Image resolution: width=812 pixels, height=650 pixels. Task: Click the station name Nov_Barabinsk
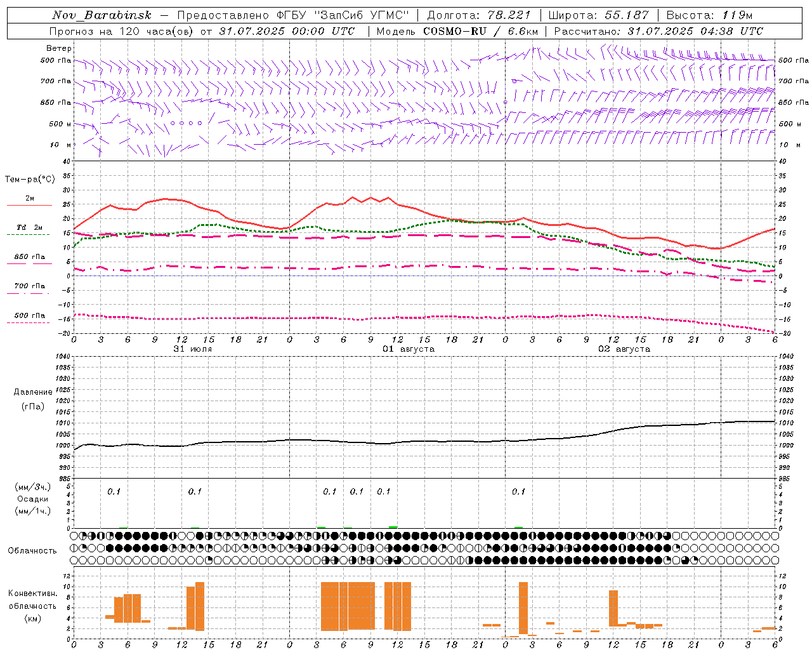point(102,15)
